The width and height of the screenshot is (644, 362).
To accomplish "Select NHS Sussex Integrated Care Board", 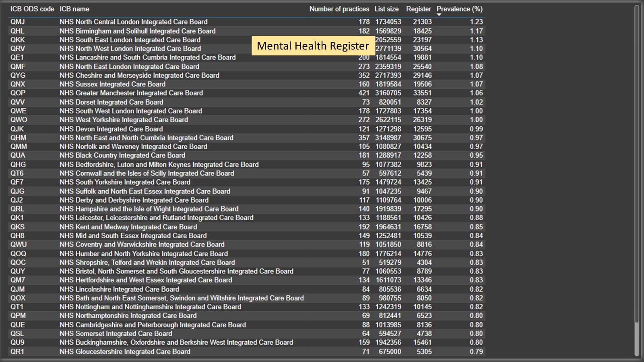I will pyautogui.click(x=113, y=84).
